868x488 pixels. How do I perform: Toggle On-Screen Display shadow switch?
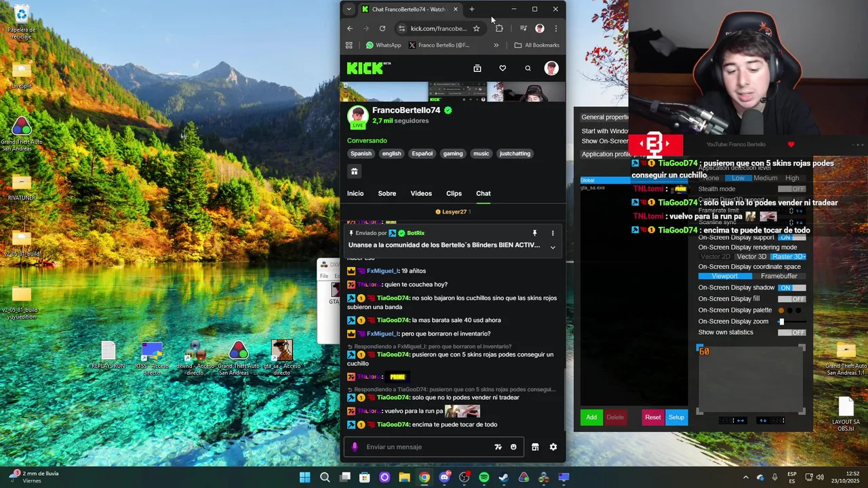click(791, 287)
